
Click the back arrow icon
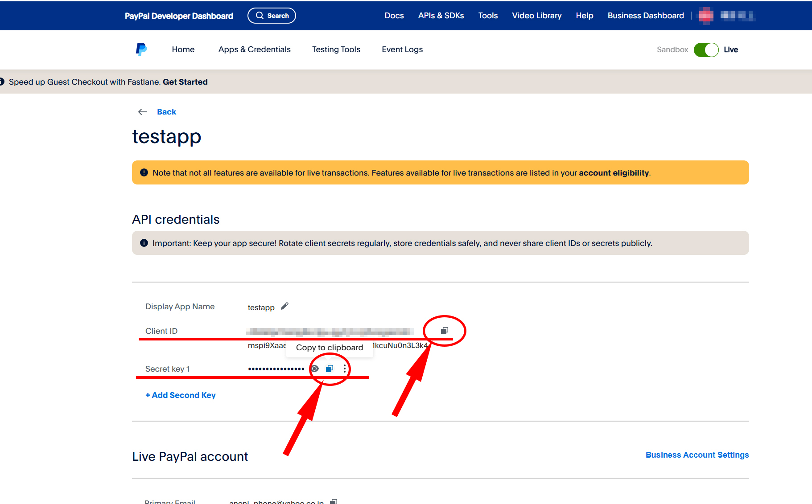click(x=143, y=112)
